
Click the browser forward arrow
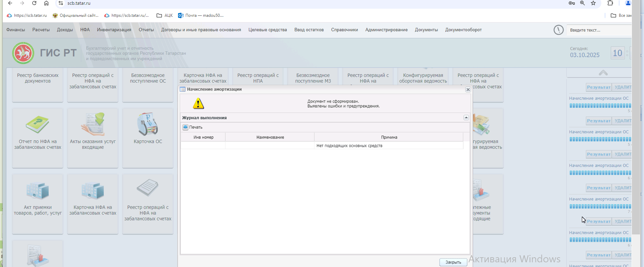pos(22,3)
